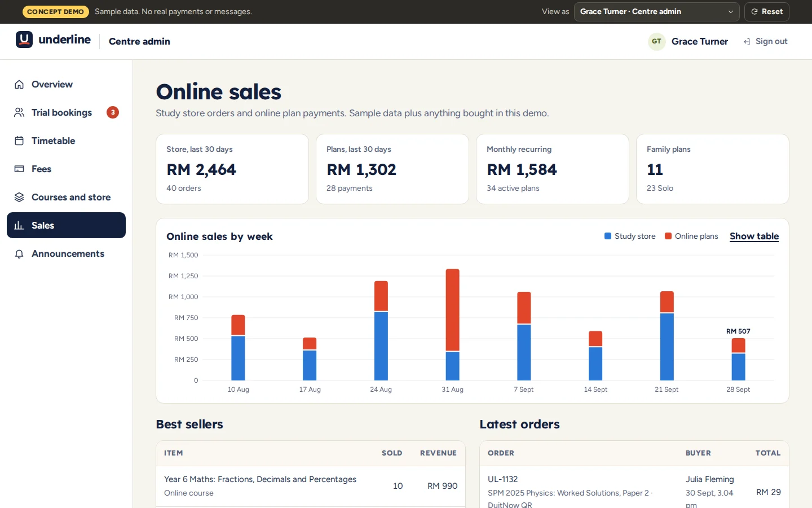Click the REVENUE column header
Screen dimensions: 812x508
[x=438, y=453]
